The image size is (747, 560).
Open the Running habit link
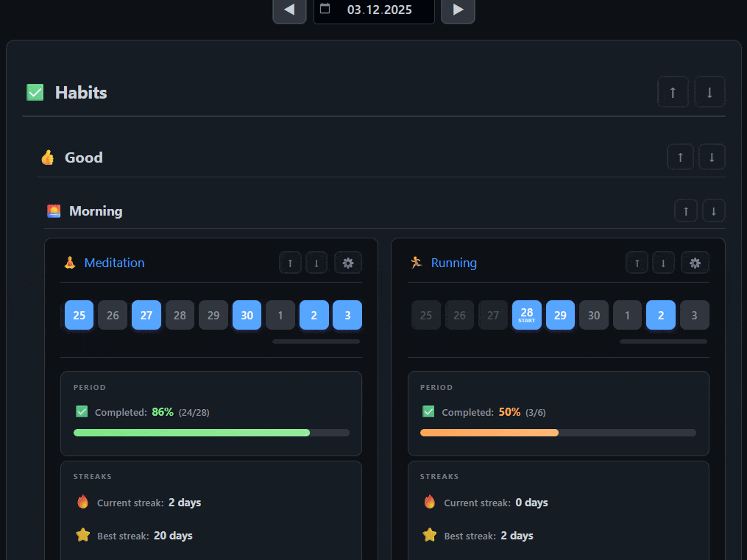point(454,263)
